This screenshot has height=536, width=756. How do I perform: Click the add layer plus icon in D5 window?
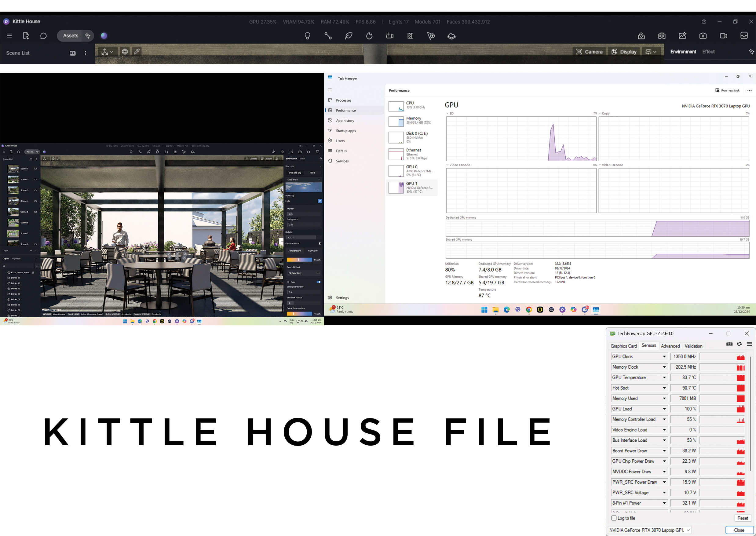pyautogui.click(x=31, y=250)
